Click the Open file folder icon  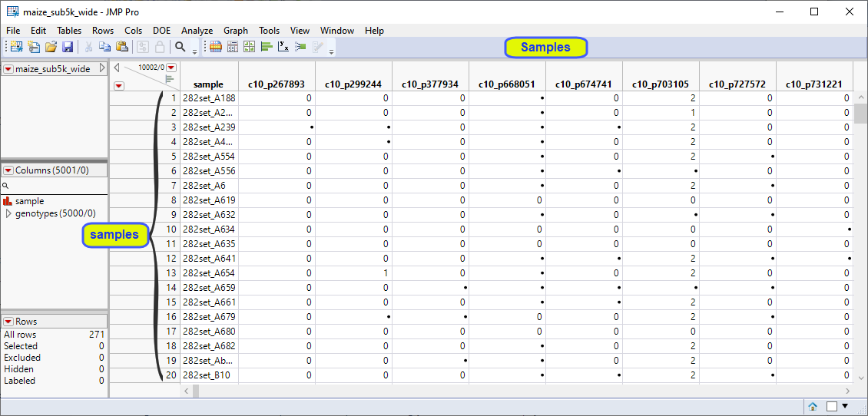pos(51,48)
